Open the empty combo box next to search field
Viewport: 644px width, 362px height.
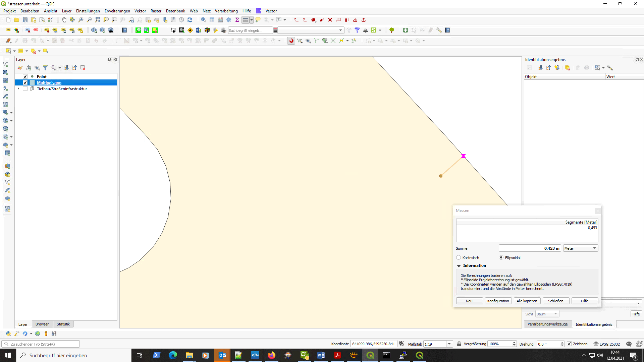pos(311,30)
